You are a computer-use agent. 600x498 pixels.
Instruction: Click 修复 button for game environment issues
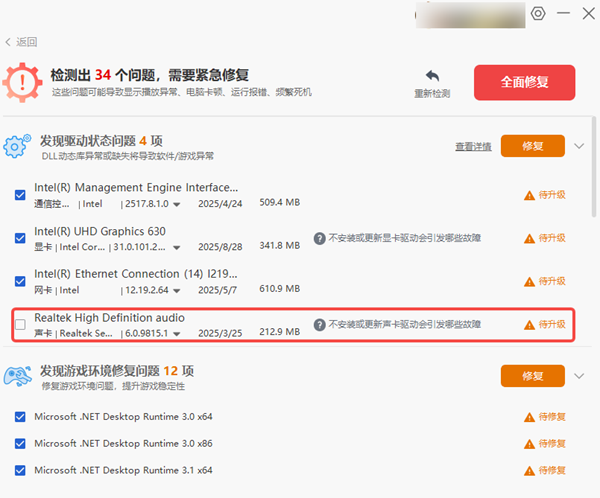click(x=532, y=377)
